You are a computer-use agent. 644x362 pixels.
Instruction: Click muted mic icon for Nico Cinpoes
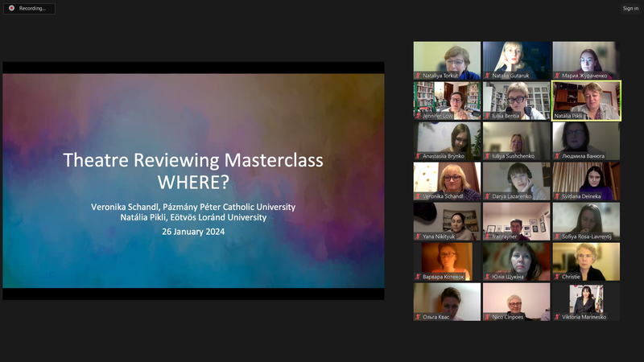click(x=487, y=316)
